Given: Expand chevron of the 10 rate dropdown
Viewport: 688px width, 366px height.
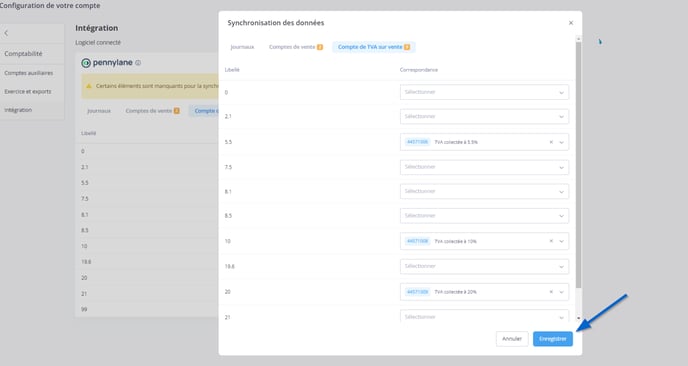Looking at the screenshot, I should coord(562,241).
